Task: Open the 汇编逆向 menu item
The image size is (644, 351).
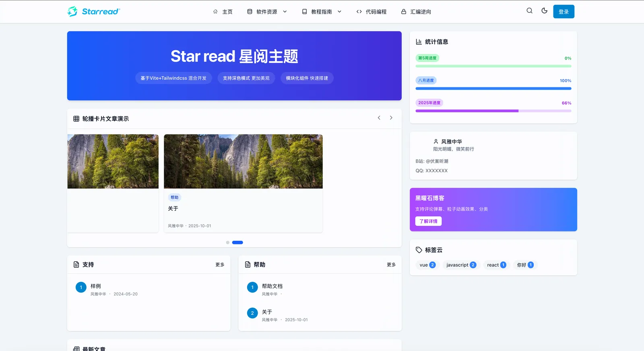Action: 416,12
